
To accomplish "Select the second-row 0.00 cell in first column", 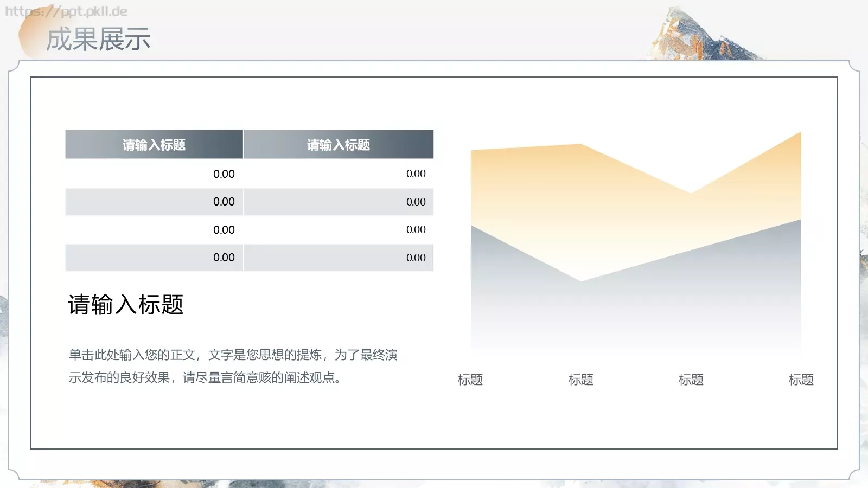I will tap(154, 202).
